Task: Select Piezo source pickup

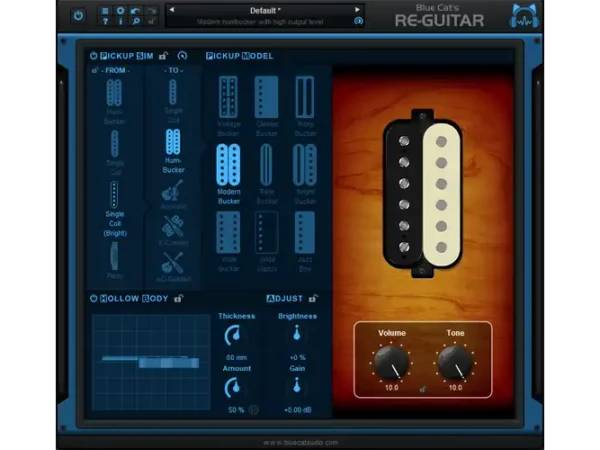Action: click(114, 261)
